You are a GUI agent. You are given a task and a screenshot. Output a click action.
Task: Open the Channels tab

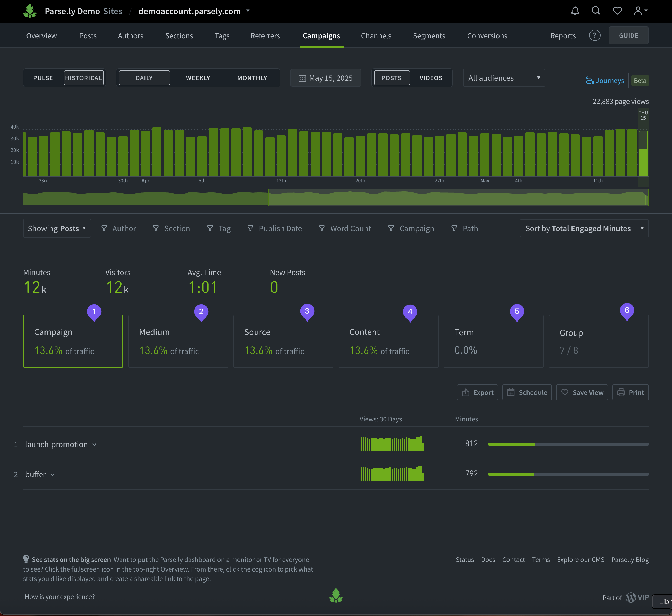tap(376, 36)
